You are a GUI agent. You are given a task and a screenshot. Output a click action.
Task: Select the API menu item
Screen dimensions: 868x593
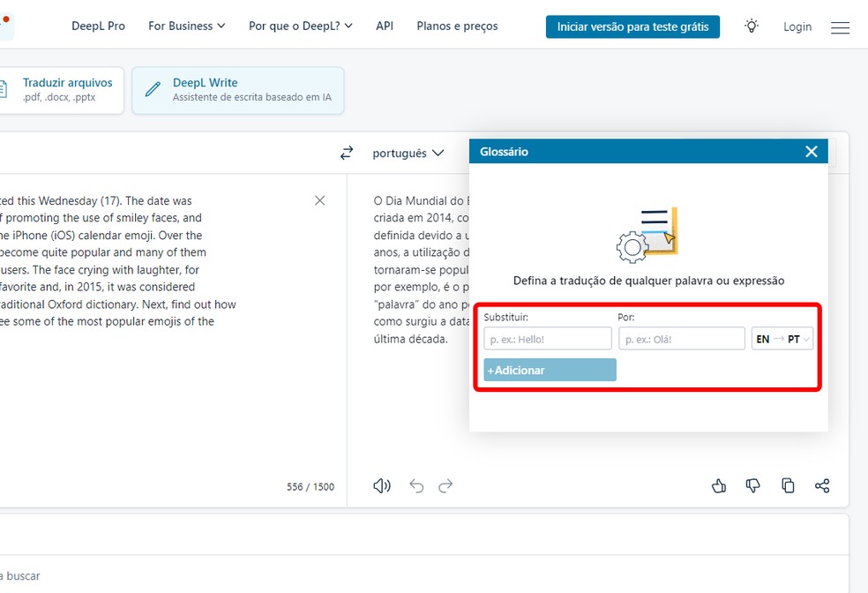tap(385, 26)
